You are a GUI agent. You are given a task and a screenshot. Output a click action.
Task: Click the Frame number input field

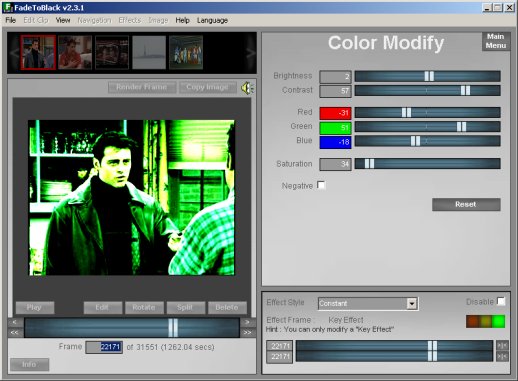click(x=104, y=347)
